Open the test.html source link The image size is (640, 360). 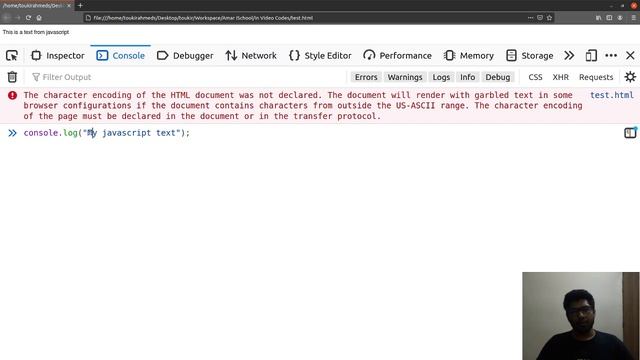611,95
